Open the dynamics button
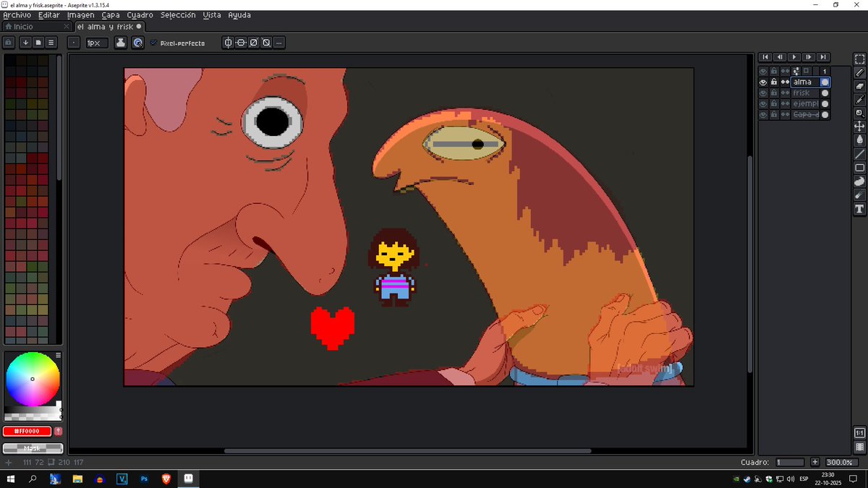 pyautogui.click(x=137, y=43)
